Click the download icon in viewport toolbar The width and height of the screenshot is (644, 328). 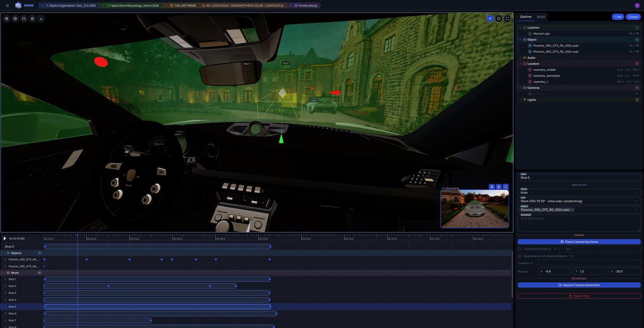pos(41,19)
